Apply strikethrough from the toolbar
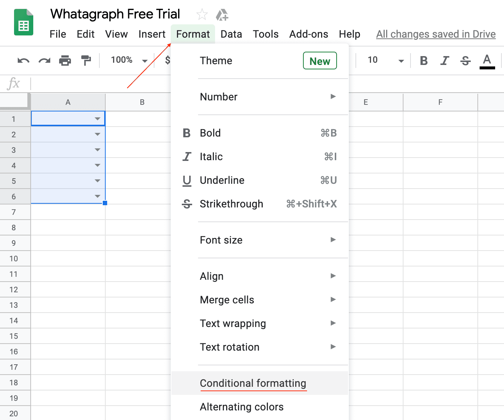The image size is (504, 420). [x=465, y=61]
